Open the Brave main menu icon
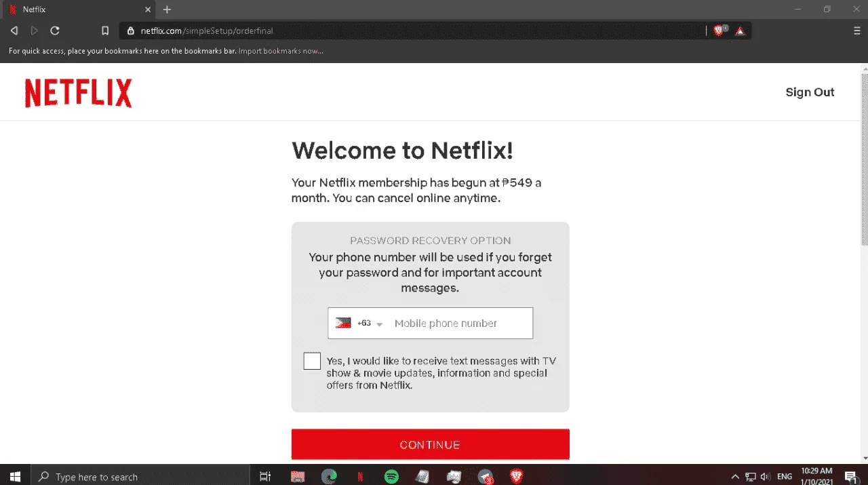868x485 pixels. (857, 31)
